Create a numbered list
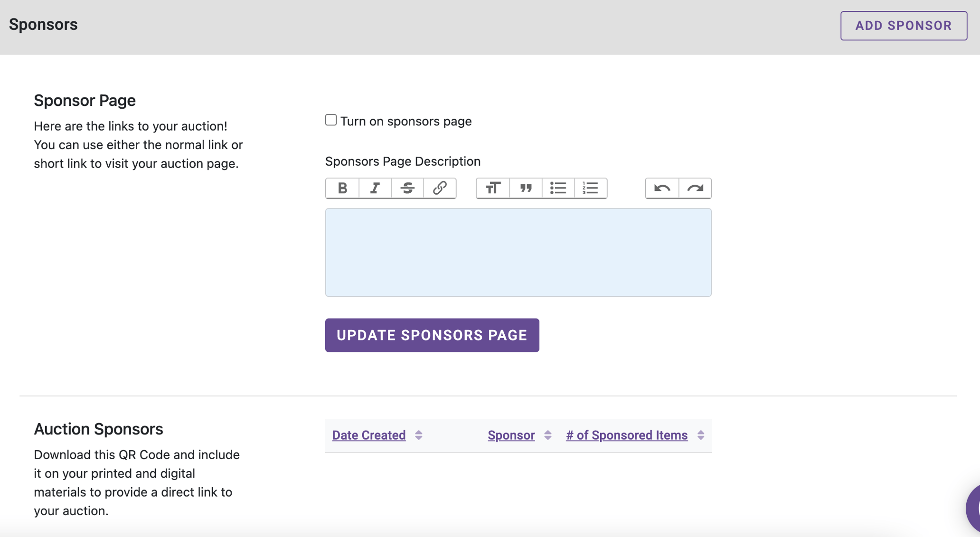This screenshot has width=980, height=537. (x=590, y=188)
